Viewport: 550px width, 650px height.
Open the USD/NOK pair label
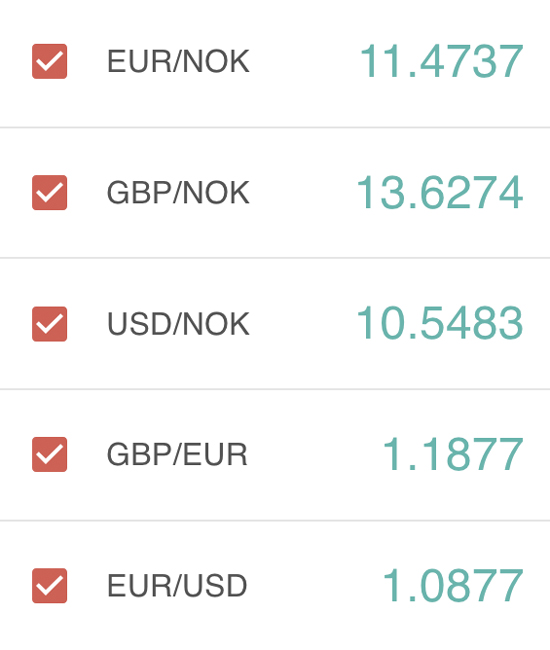coord(178,324)
